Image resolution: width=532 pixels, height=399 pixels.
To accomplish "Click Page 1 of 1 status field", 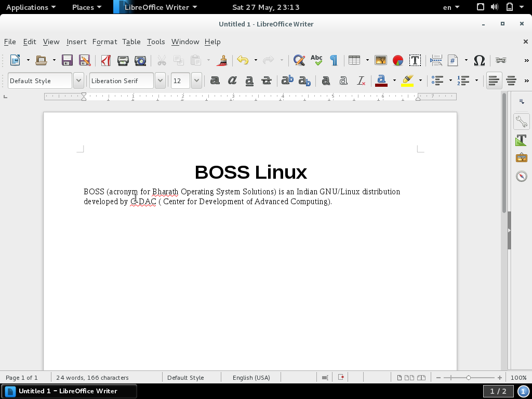I will pos(22,378).
